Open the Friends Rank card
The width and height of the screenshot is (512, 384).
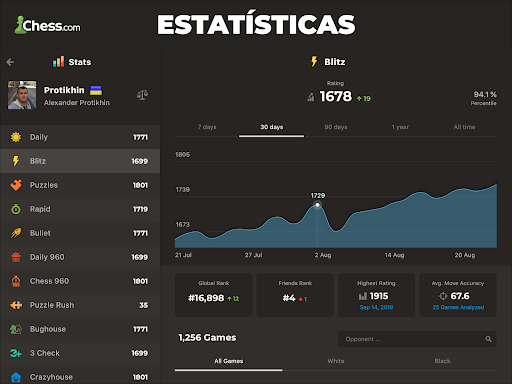(295, 295)
